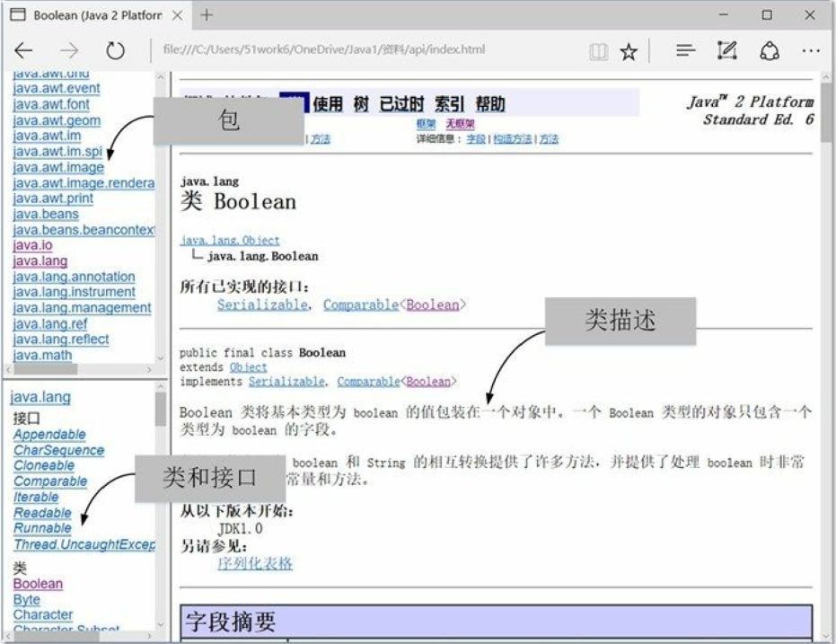This screenshot has width=836, height=644.
Task: Close the Boolean (Java 2 Platform tab
Action: [x=178, y=15]
